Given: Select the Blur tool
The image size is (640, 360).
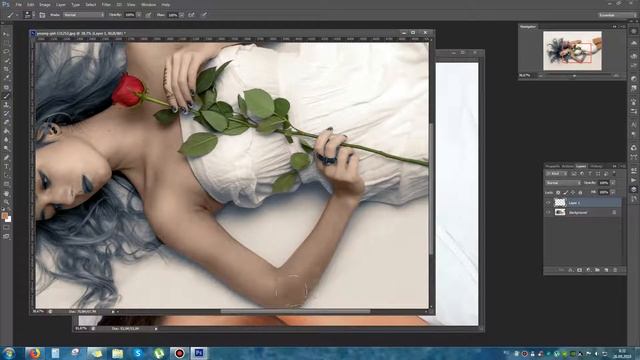Looking at the screenshot, I should click(x=6, y=140).
